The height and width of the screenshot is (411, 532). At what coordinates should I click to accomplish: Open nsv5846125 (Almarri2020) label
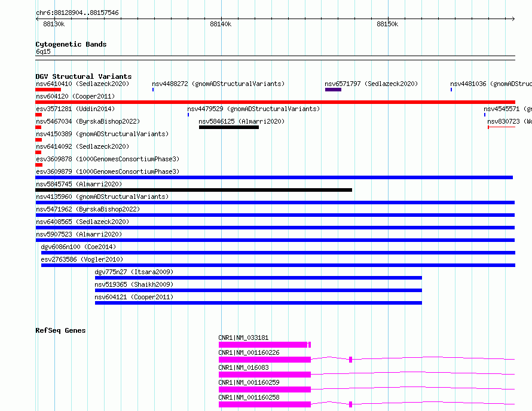click(x=241, y=121)
